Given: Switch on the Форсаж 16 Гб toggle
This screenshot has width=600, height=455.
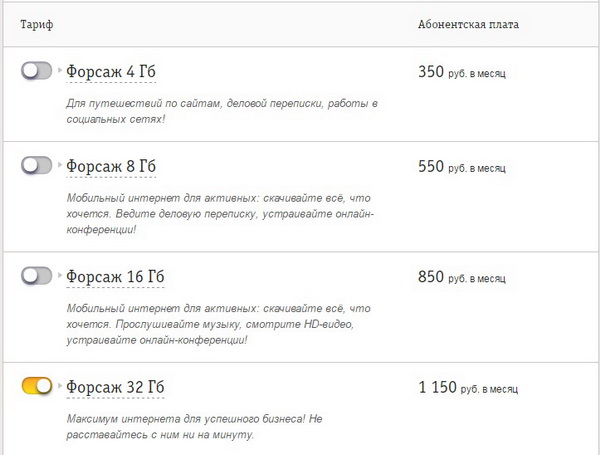Looking at the screenshot, I should click(36, 275).
